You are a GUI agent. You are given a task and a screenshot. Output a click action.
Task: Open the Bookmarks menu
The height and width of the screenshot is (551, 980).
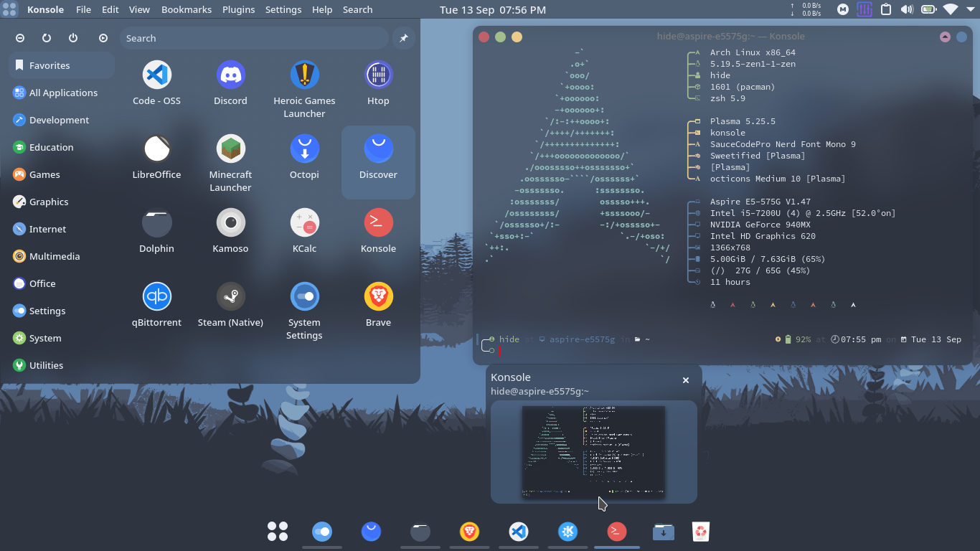pyautogui.click(x=187, y=9)
